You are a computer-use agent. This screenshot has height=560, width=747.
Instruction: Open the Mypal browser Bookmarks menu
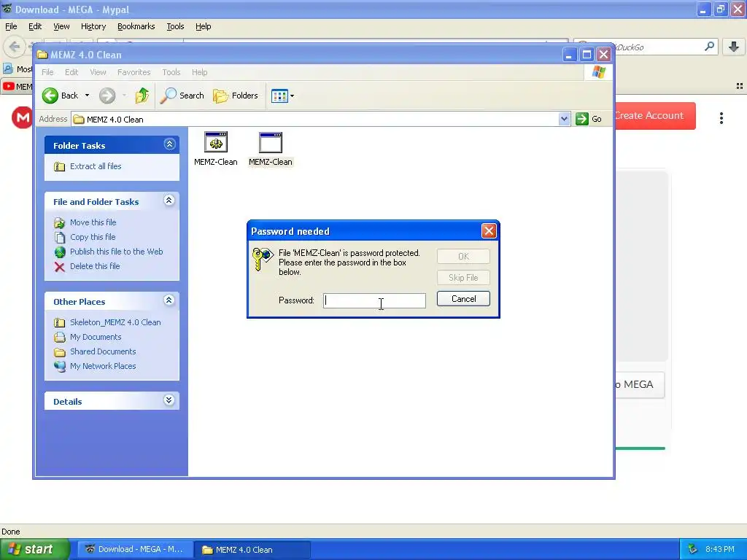(136, 27)
